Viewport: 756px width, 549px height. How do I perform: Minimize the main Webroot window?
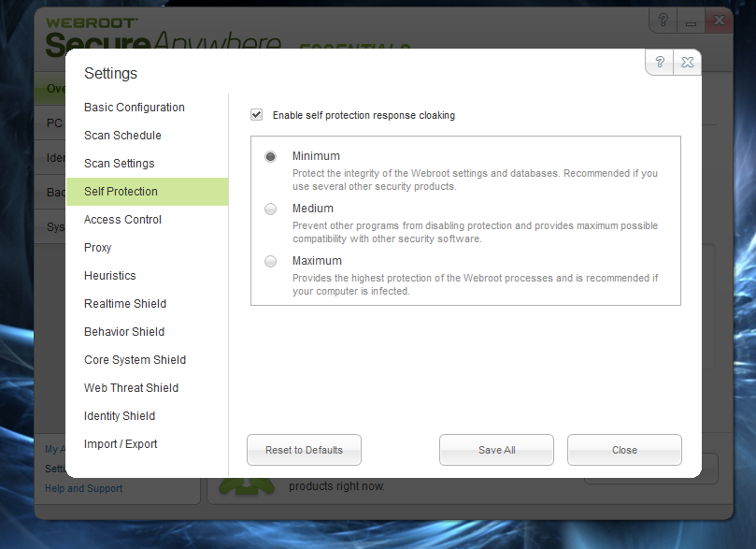(x=691, y=21)
